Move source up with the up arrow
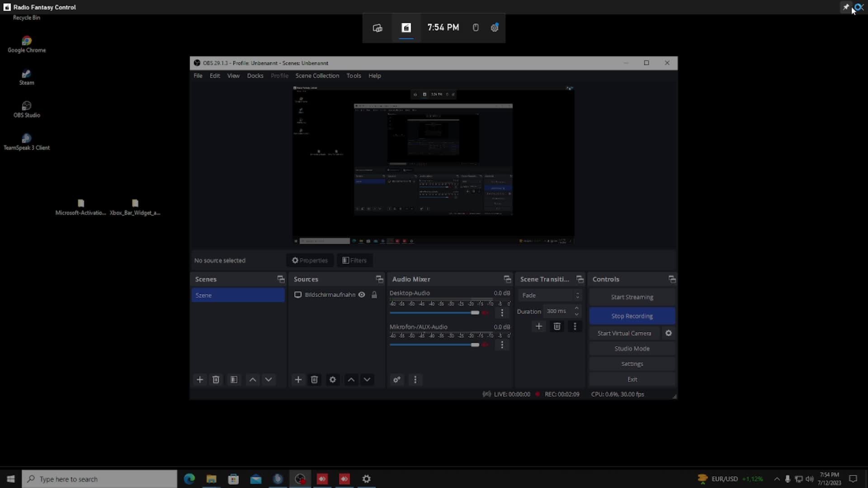The image size is (868, 488). (x=351, y=380)
